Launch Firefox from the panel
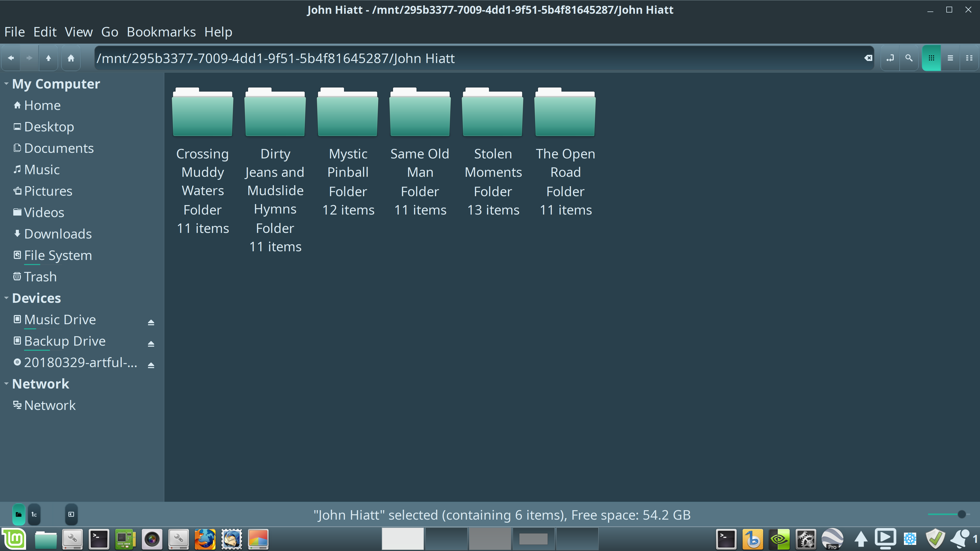The height and width of the screenshot is (551, 980). (205, 539)
